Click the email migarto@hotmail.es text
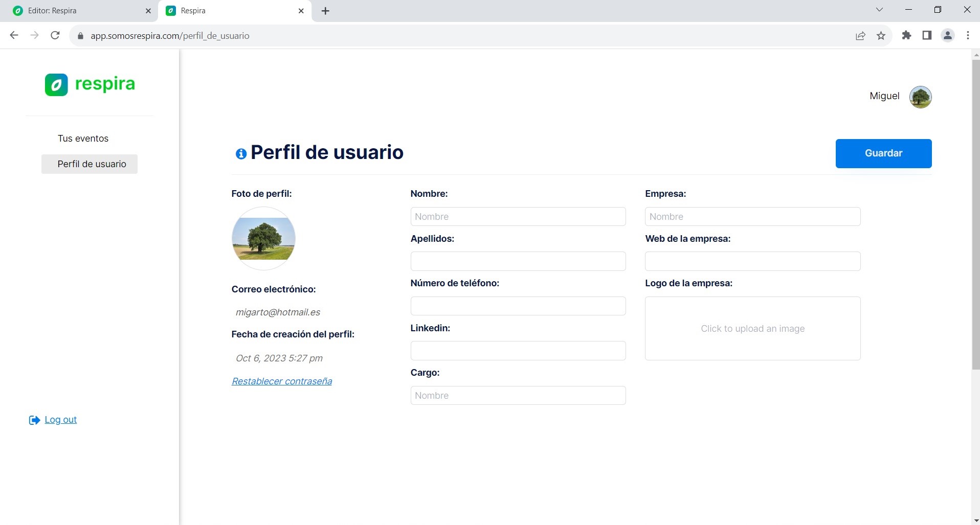 pyautogui.click(x=278, y=312)
